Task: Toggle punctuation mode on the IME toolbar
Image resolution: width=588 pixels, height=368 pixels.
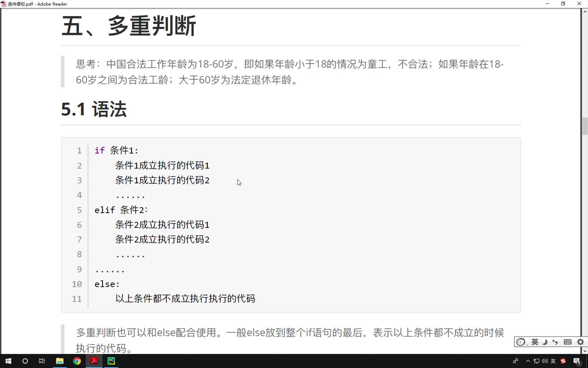Action: coord(555,342)
